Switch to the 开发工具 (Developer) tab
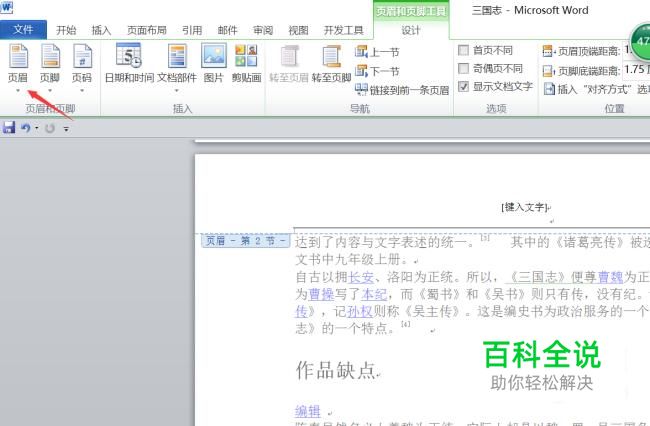 344,30
